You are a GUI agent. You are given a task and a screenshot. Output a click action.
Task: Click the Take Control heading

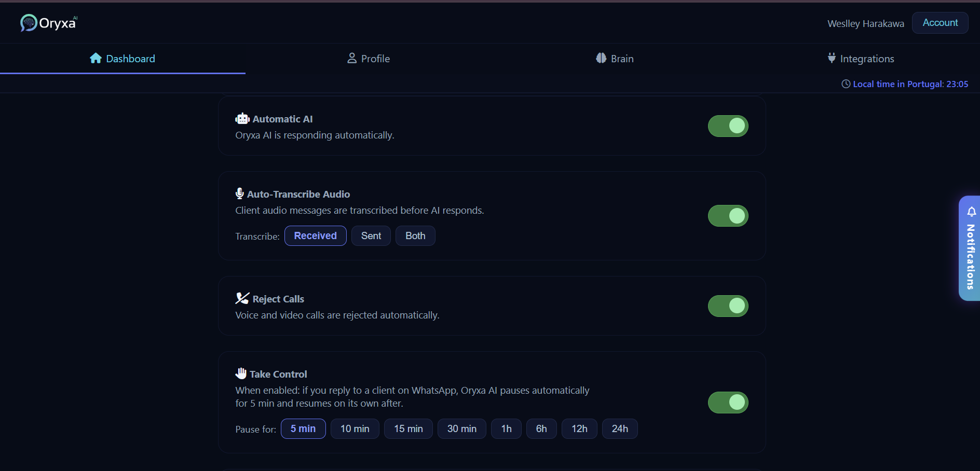pyautogui.click(x=278, y=374)
